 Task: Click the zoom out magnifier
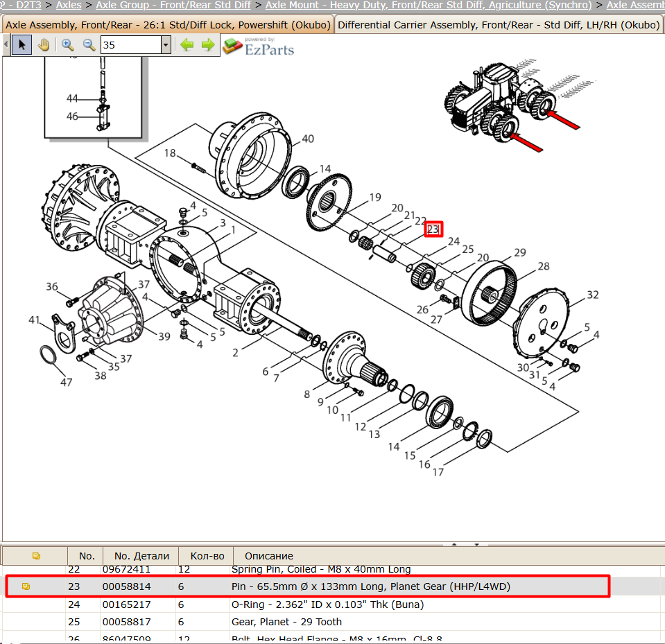tap(89, 44)
